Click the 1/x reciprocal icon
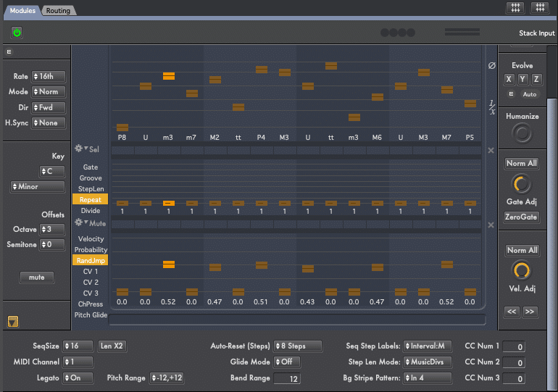 point(492,107)
